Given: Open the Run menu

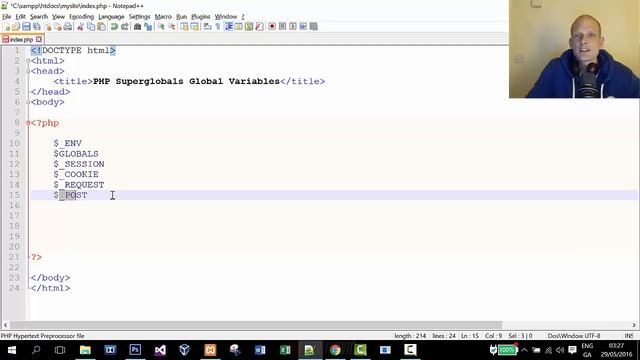Looking at the screenshot, I should pos(182,17).
